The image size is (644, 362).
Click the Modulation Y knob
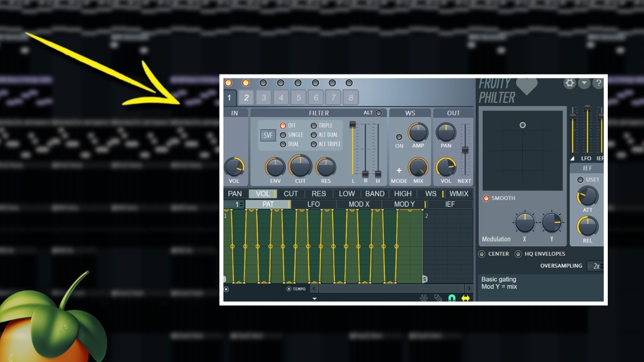551,222
